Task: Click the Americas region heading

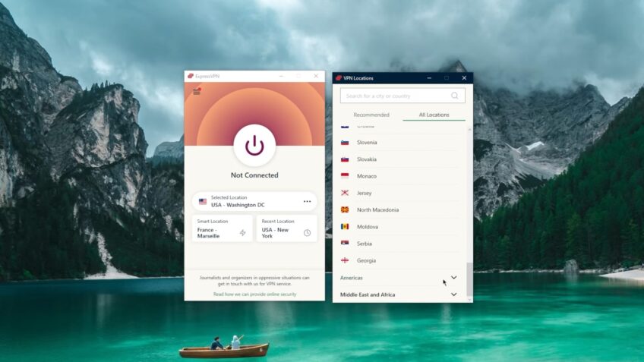Action: point(352,278)
